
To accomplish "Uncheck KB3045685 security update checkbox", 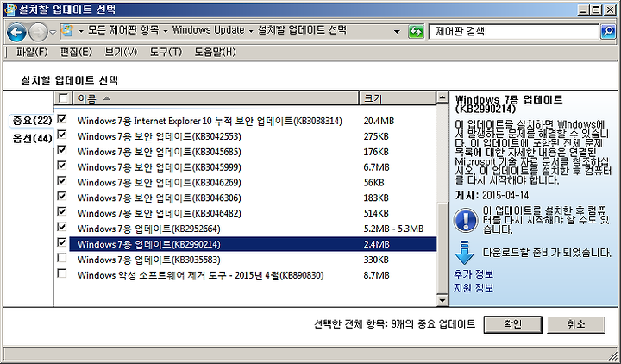I will pos(62,150).
